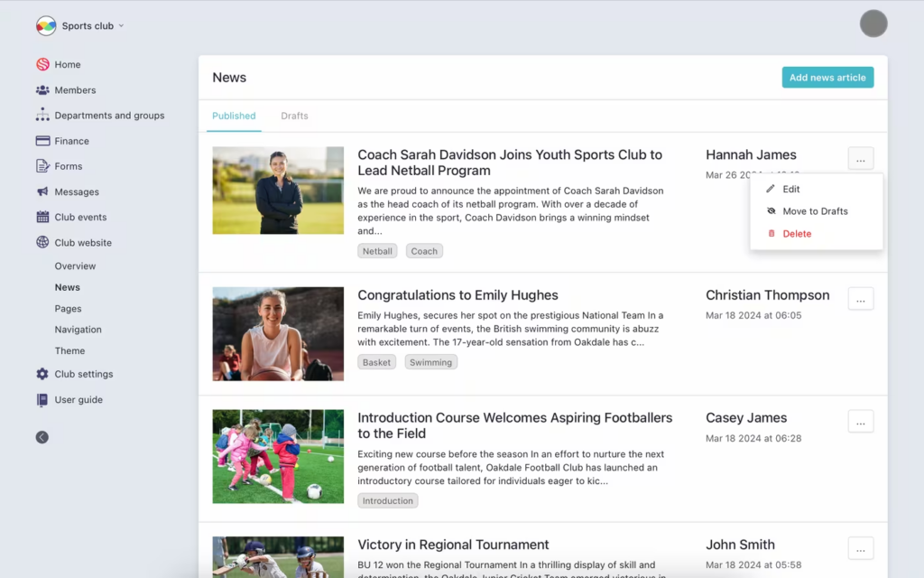Click the Club events calendar icon
Viewport: 924px width, 578px height.
[x=42, y=217]
